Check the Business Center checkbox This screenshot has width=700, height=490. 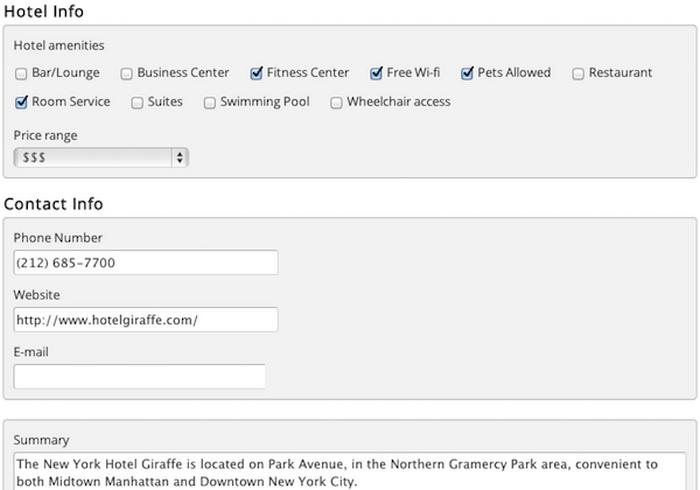[127, 73]
